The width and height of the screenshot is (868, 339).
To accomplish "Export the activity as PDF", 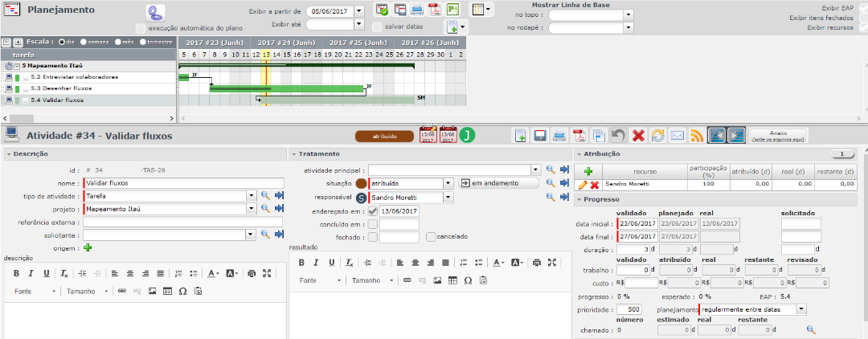I will pyautogui.click(x=579, y=136).
